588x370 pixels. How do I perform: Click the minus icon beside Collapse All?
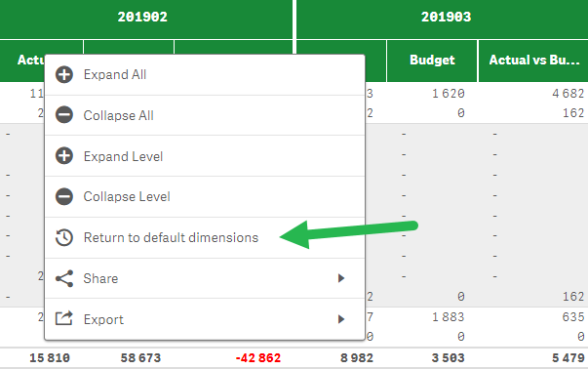(64, 115)
